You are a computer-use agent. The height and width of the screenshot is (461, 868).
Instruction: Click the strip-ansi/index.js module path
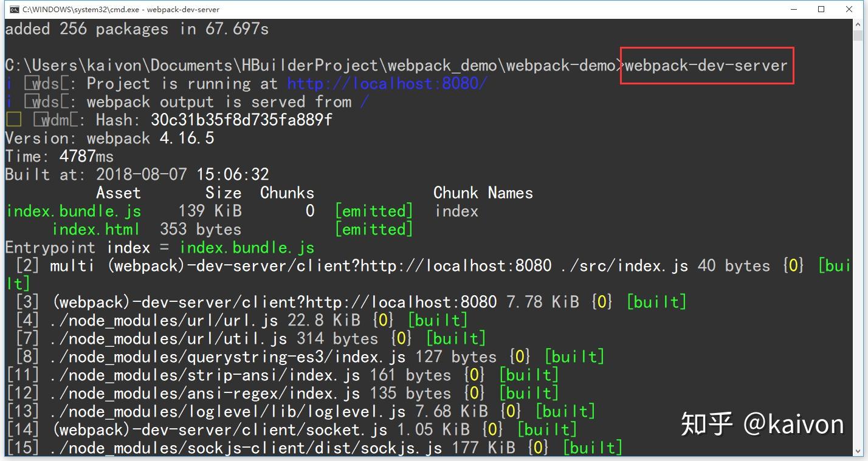205,375
